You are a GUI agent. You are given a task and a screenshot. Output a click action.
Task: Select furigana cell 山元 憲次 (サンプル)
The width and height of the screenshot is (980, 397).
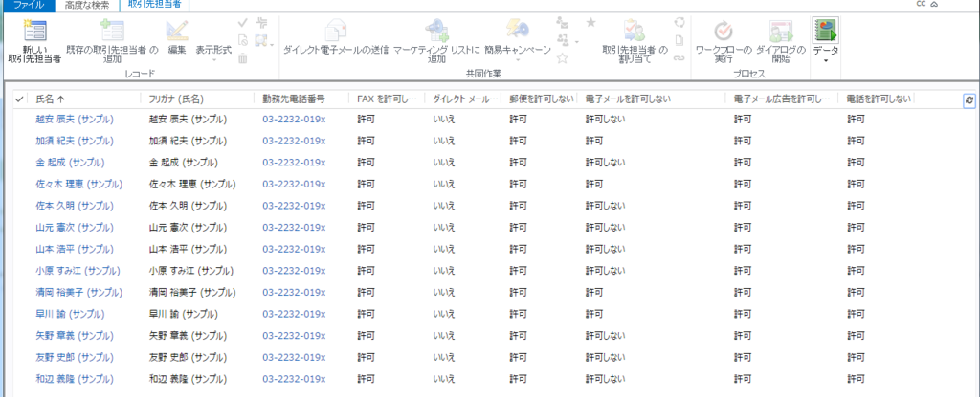coord(188,228)
